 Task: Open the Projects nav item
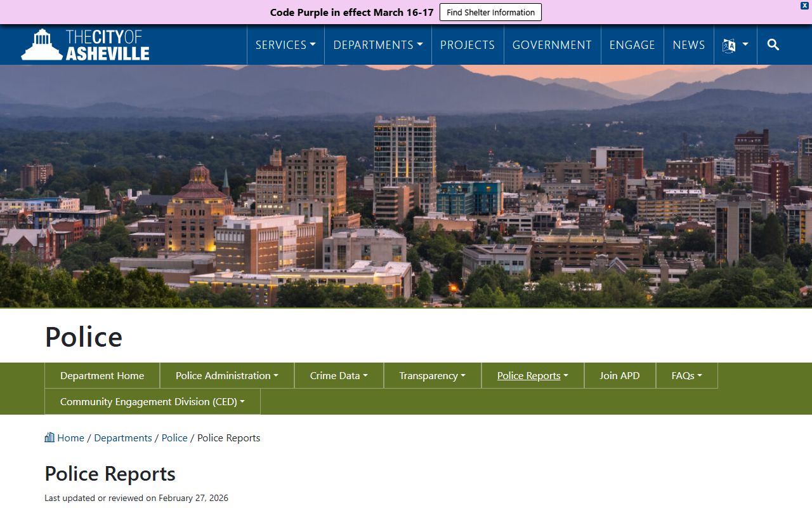pyautogui.click(x=468, y=45)
